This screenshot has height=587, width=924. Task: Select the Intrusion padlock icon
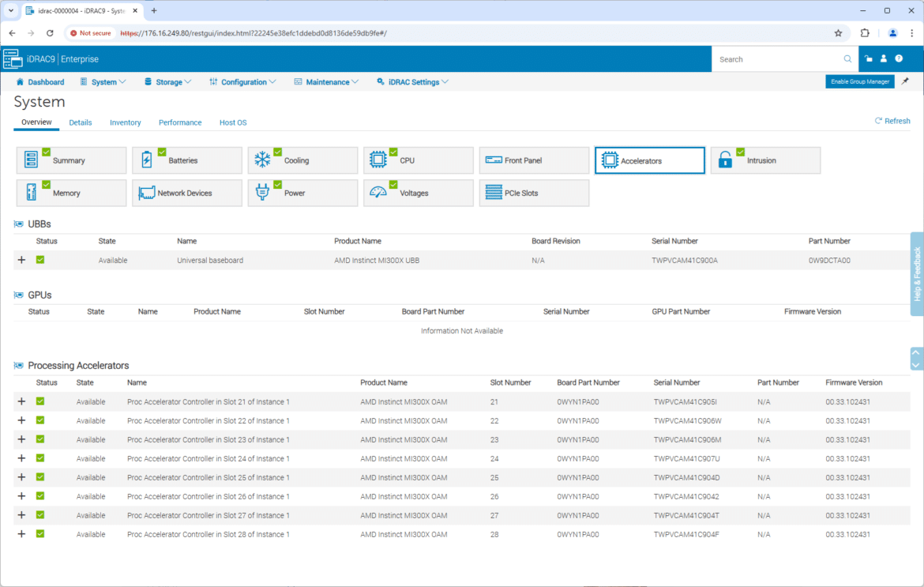[x=725, y=160]
